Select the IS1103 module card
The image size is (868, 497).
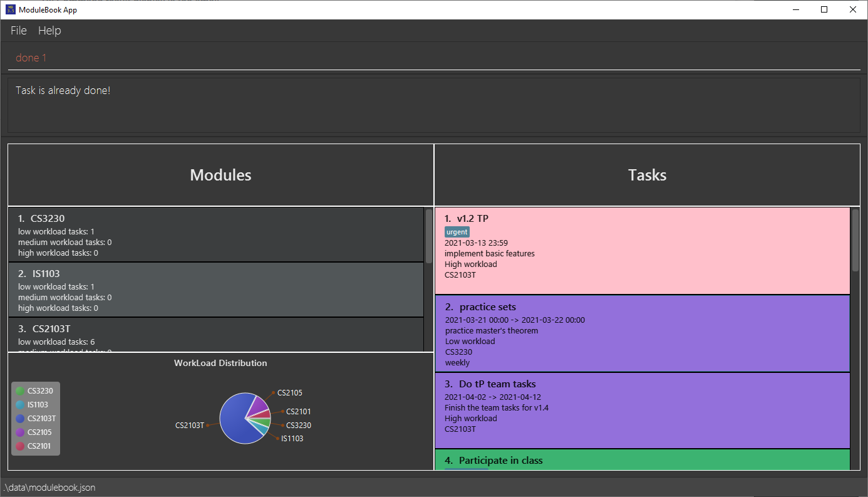point(216,290)
